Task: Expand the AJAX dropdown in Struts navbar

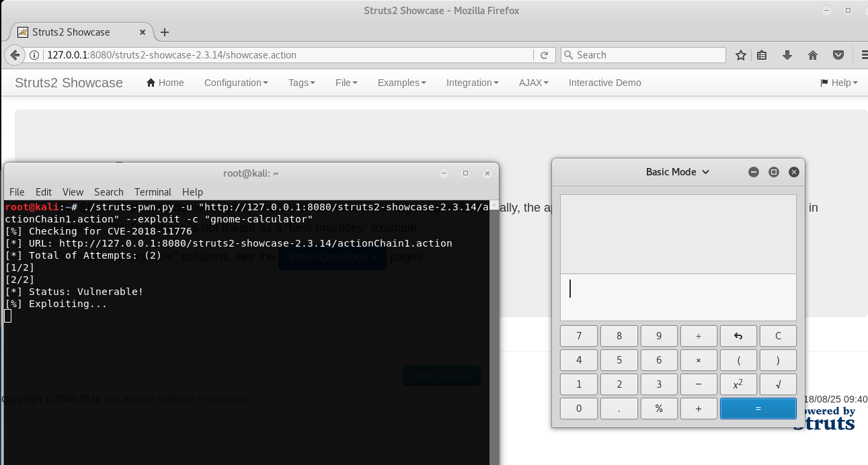Action: click(534, 83)
